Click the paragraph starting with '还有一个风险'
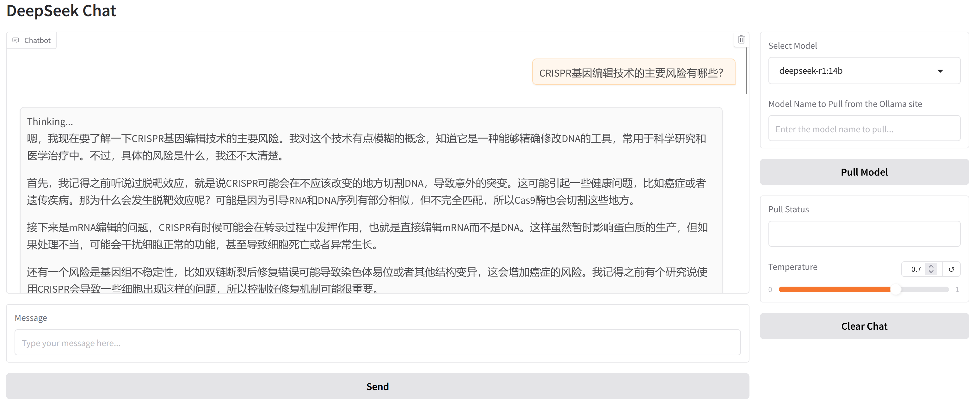The height and width of the screenshot is (404, 980). pyautogui.click(x=367, y=280)
